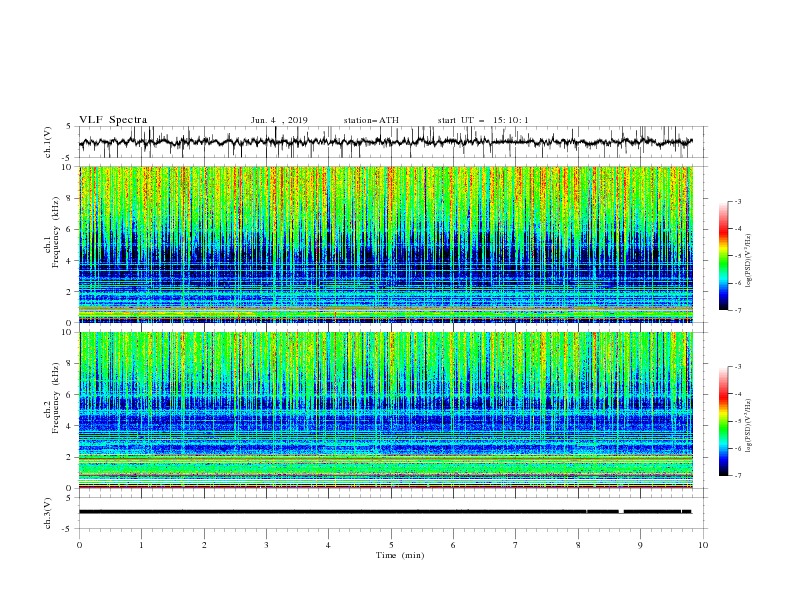Click the ch.1 voltage waveform trace

point(385,142)
